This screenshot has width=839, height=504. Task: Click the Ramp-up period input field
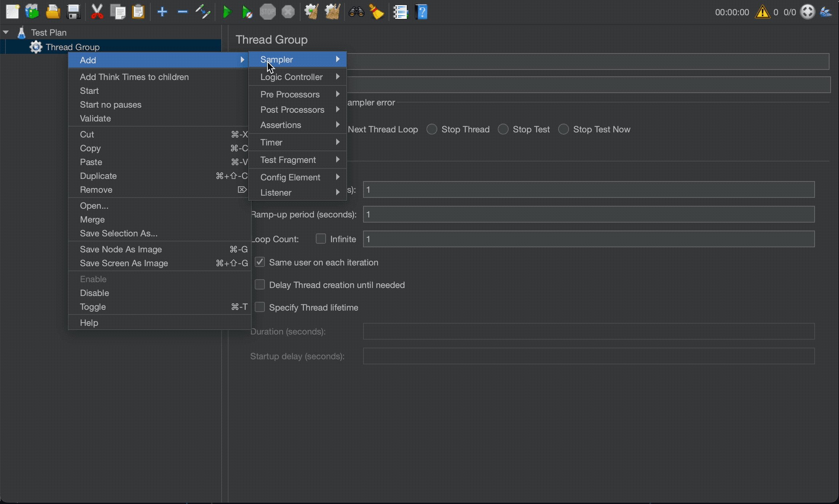pos(588,214)
